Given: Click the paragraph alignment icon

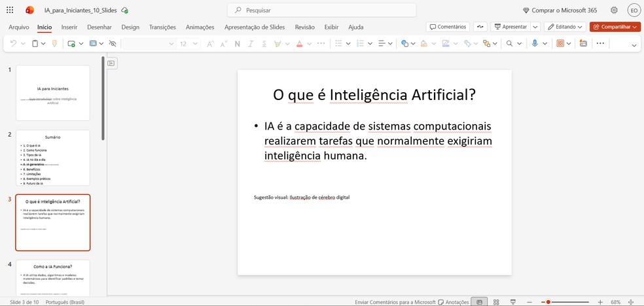Looking at the screenshot, I should (x=382, y=43).
